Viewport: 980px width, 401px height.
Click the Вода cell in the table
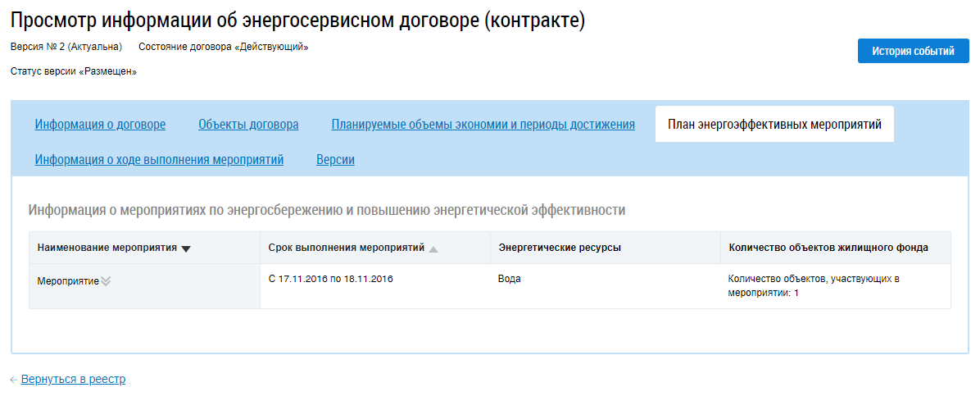[509, 279]
